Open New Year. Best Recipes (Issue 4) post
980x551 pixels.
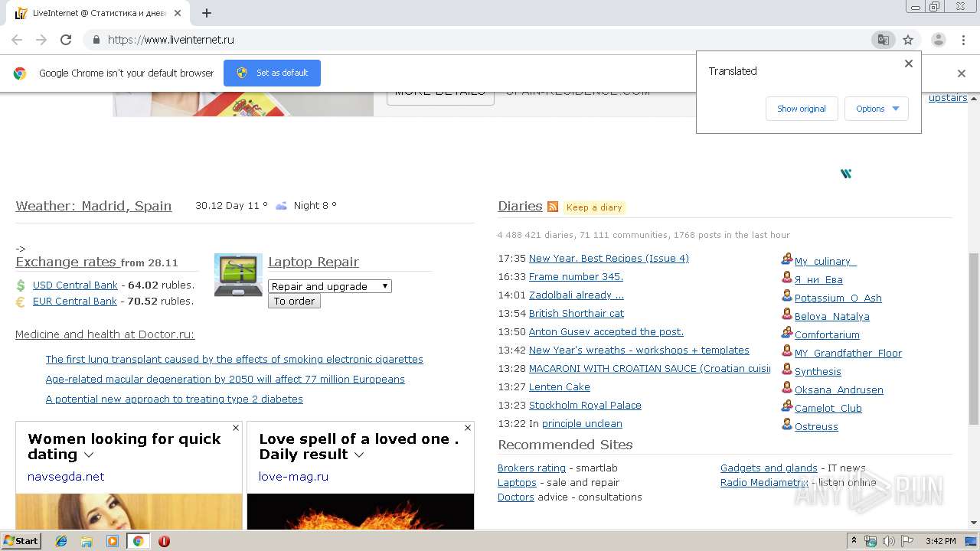pyautogui.click(x=609, y=259)
